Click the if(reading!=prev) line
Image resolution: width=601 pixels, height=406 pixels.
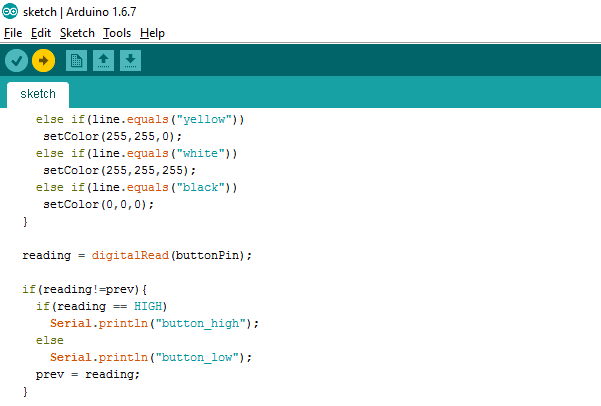[85, 289]
